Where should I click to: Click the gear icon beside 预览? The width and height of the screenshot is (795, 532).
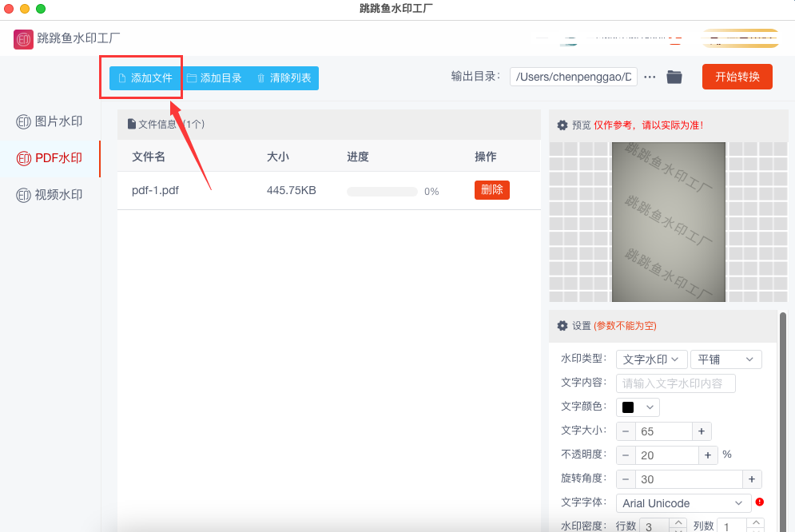562,125
